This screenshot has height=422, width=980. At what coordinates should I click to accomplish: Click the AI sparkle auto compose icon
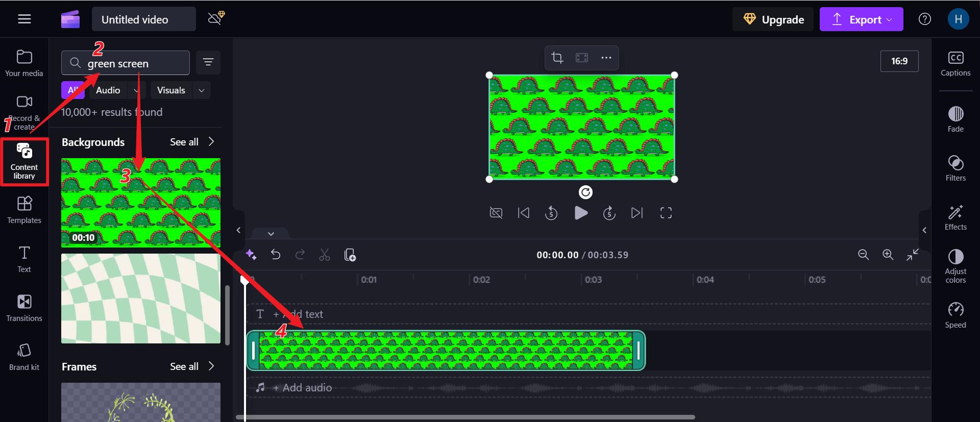(251, 255)
